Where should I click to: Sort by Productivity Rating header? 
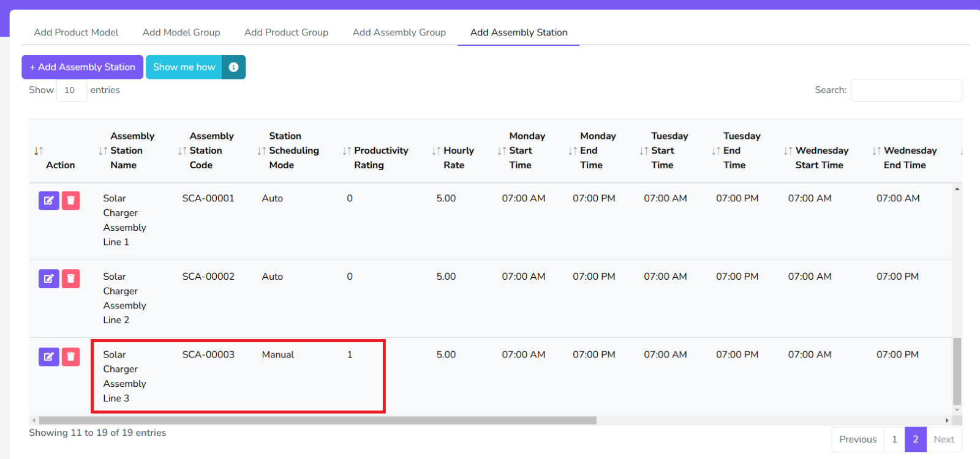(x=380, y=151)
